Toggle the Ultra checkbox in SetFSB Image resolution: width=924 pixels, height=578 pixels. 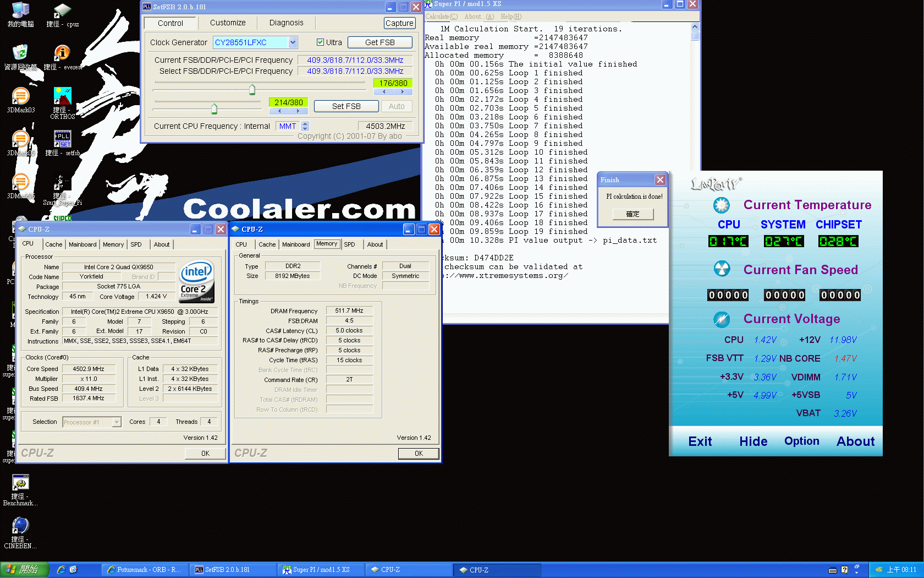coord(320,42)
